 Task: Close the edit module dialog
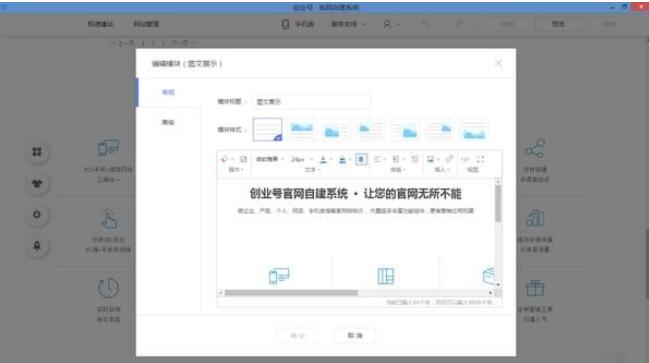click(x=498, y=63)
